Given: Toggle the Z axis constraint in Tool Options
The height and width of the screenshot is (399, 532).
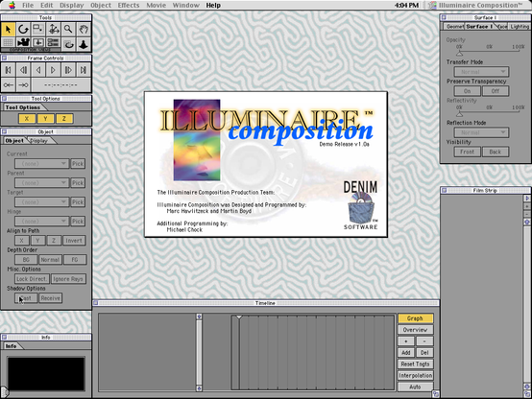Looking at the screenshot, I should 63,118.
